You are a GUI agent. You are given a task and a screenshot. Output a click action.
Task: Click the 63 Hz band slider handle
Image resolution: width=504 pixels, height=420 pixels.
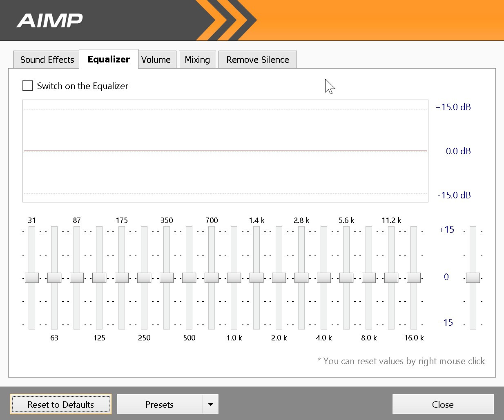(x=54, y=278)
